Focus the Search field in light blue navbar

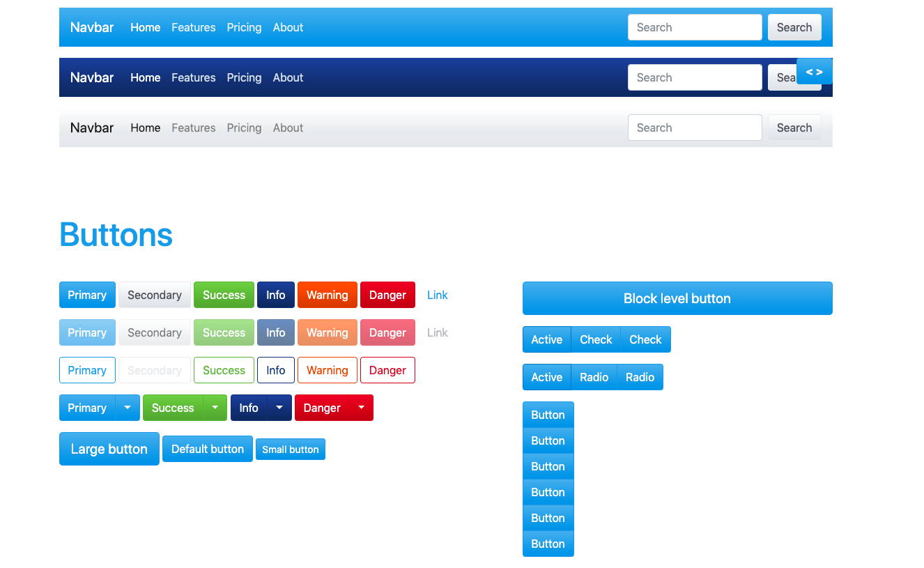pyautogui.click(x=695, y=27)
